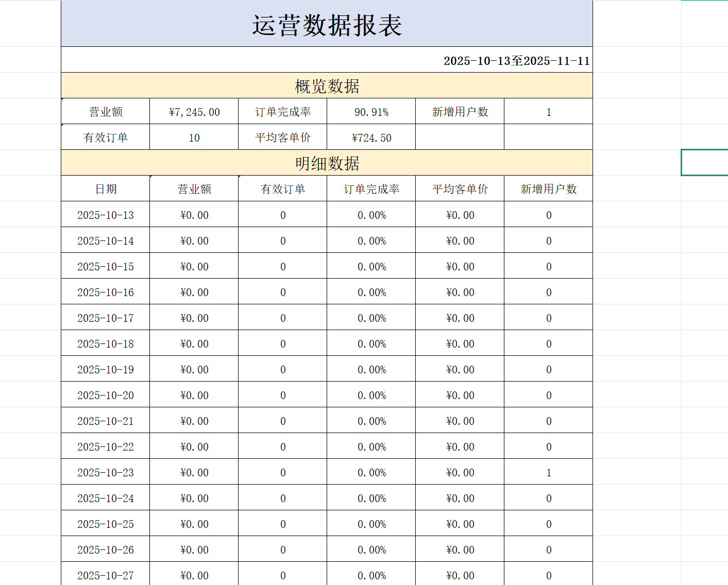Select the date cell 2025-10-18
Image resolution: width=728 pixels, height=585 pixels.
pyautogui.click(x=106, y=343)
